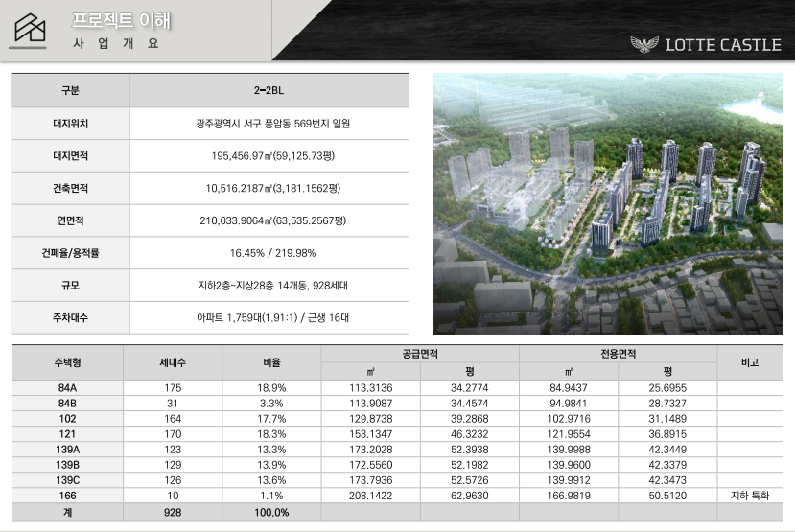This screenshot has height=532, width=795.
Task: Click the unit count '129'
Action: click(x=173, y=465)
